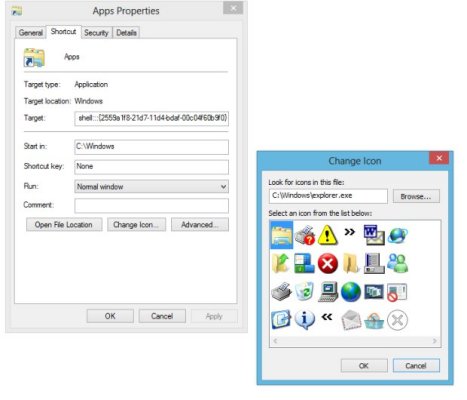Pick the mail envelope icon

pyautogui.click(x=351, y=320)
